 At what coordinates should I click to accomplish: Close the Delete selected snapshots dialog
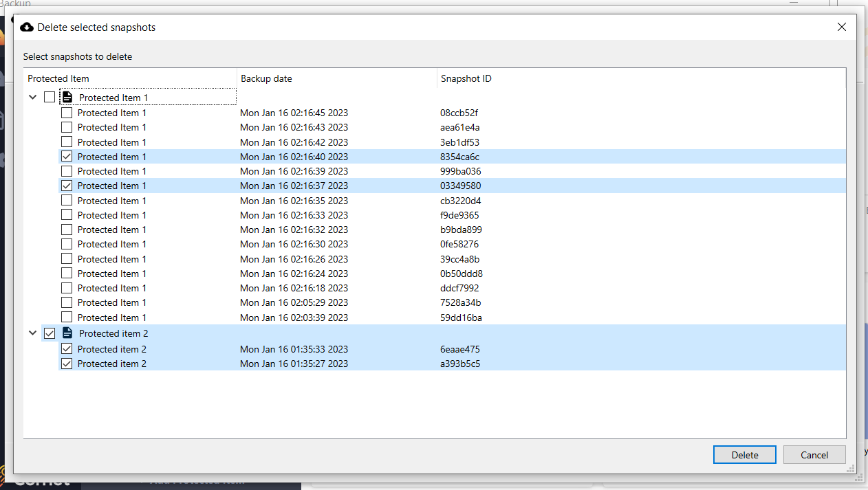click(x=841, y=27)
